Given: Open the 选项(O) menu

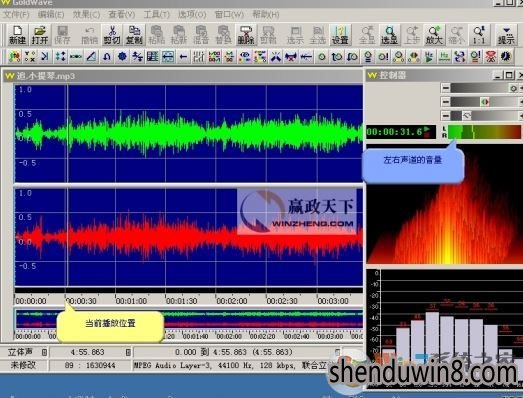Looking at the screenshot, I should 192,14.
